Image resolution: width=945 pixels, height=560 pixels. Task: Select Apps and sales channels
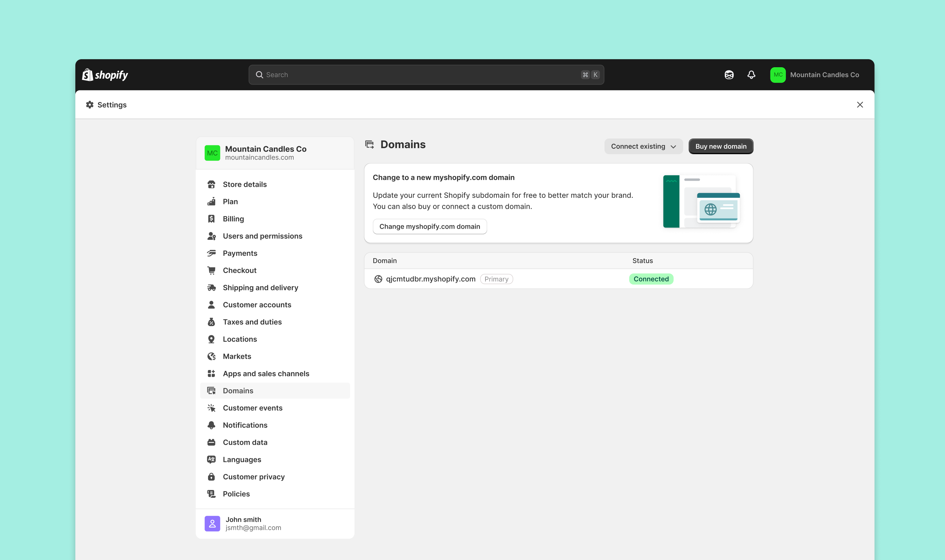pyautogui.click(x=275, y=373)
